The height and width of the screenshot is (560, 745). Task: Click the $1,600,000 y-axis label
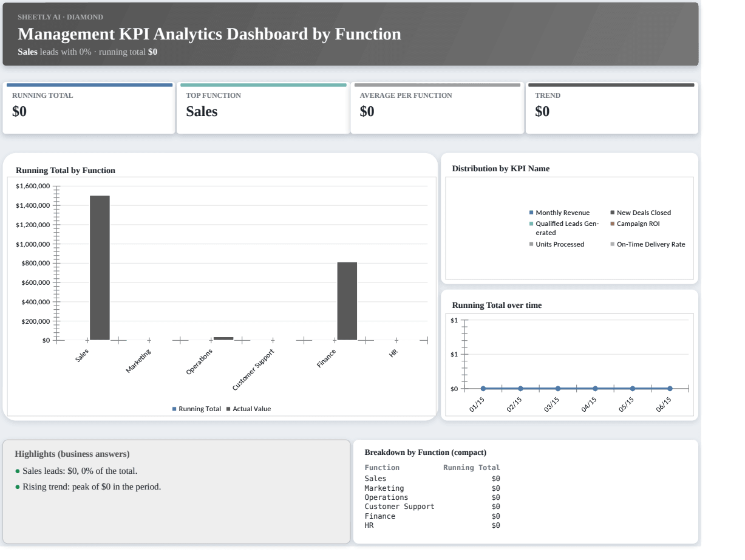33,186
